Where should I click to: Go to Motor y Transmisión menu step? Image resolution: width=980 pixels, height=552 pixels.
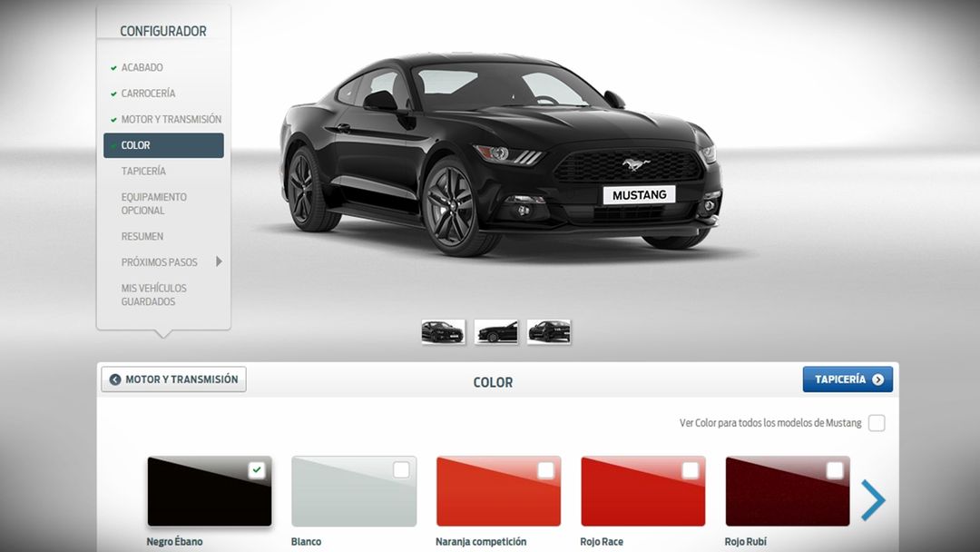point(171,120)
